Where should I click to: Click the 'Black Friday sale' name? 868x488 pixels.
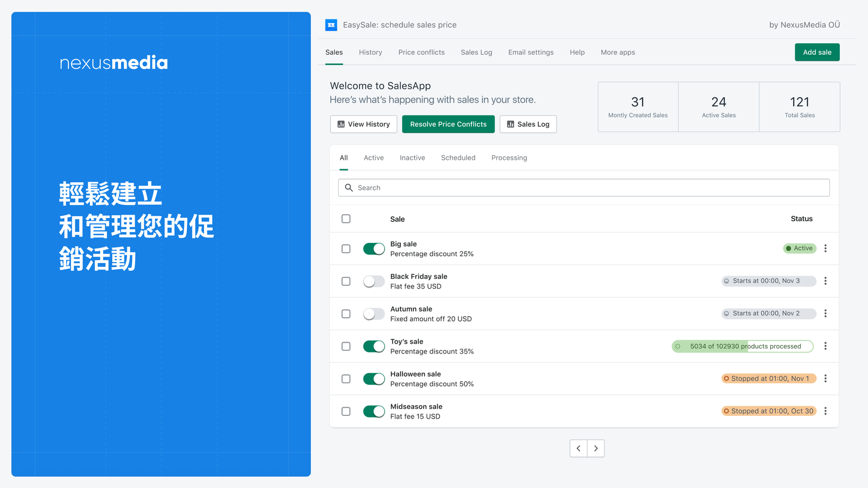(419, 277)
